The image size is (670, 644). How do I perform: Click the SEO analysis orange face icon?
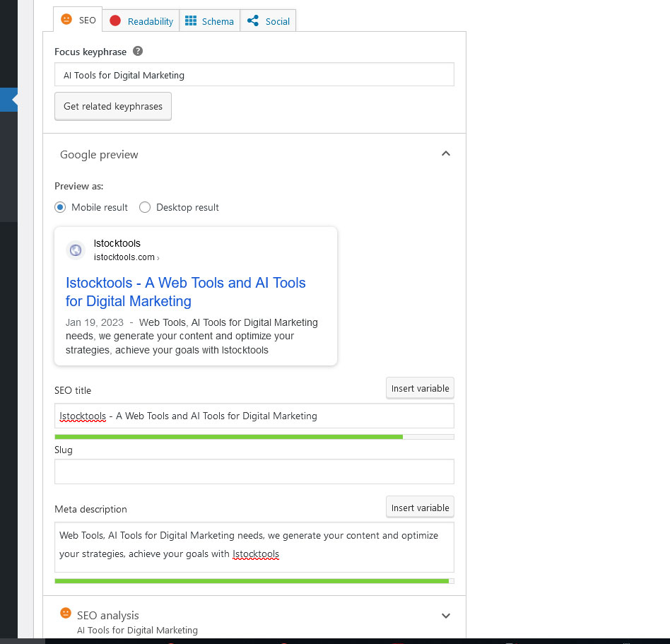(x=66, y=613)
